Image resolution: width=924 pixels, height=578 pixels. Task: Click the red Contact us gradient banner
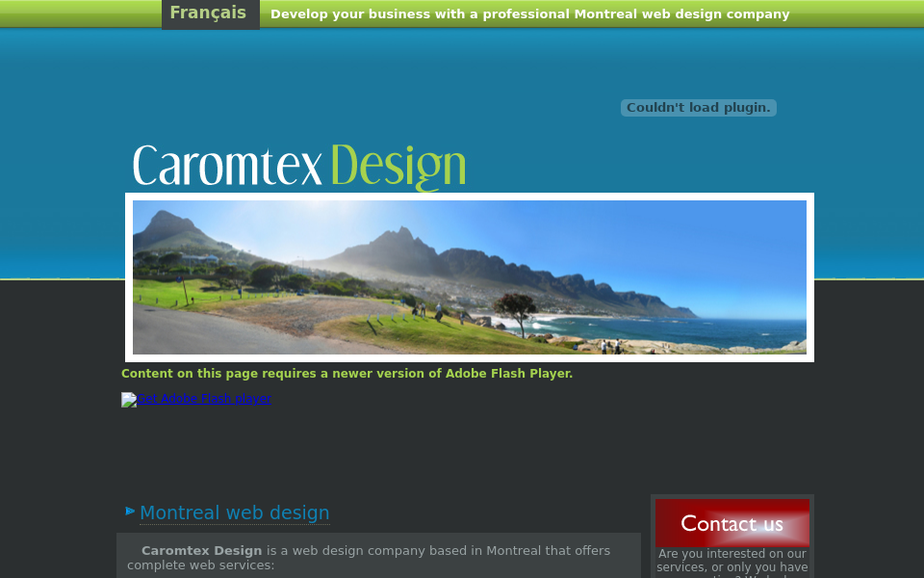731,523
